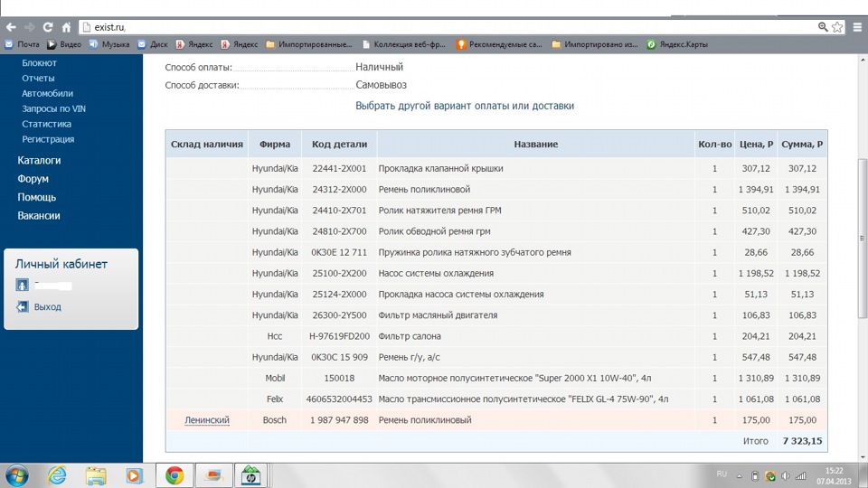
Task: Click the Felix firm cell
Action: coord(275,399)
